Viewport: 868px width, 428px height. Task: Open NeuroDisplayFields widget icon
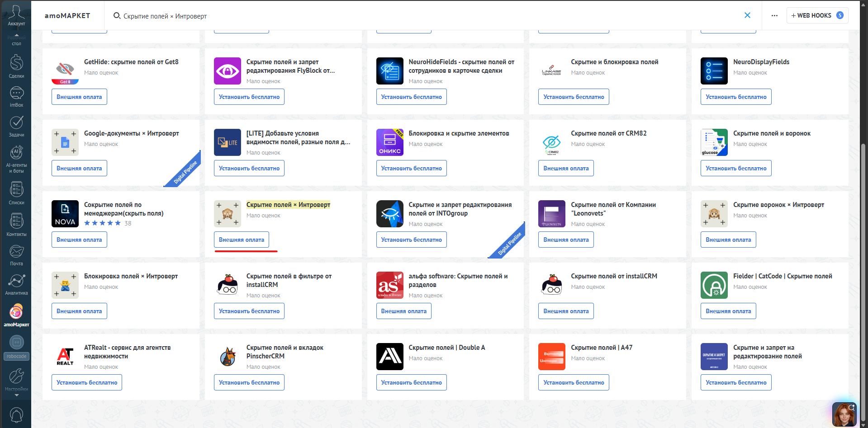coord(714,71)
